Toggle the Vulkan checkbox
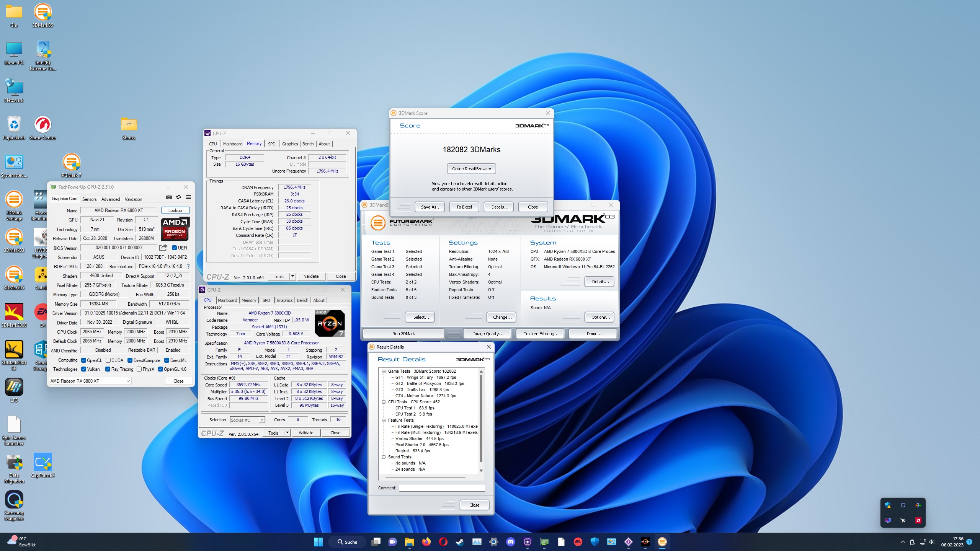Viewport: 980px width, 551px height. (83, 369)
